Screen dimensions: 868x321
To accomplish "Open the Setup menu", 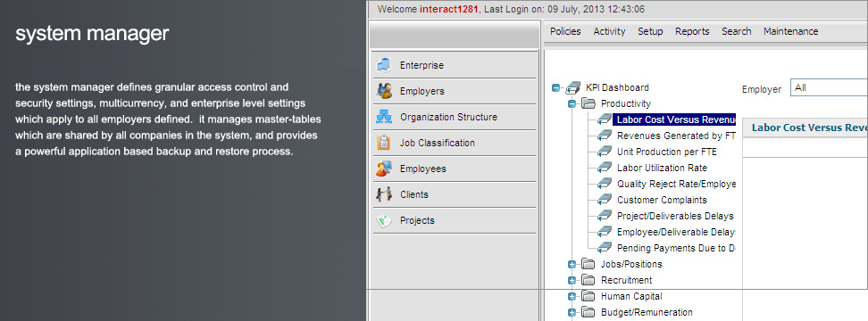I will point(650,31).
